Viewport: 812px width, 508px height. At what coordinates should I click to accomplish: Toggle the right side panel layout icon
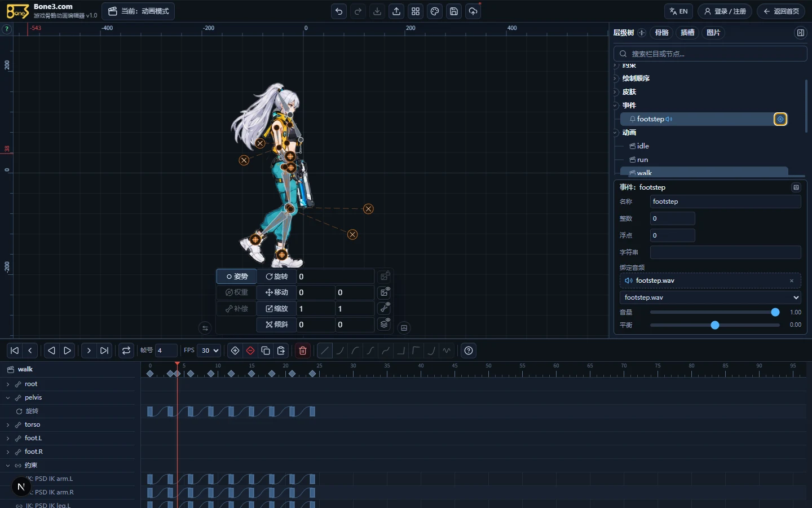(x=801, y=33)
